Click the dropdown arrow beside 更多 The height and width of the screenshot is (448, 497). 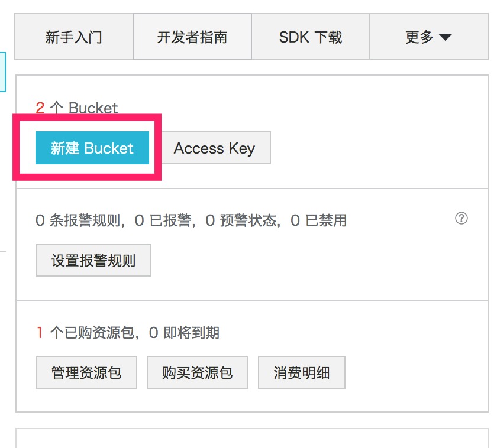(x=446, y=37)
